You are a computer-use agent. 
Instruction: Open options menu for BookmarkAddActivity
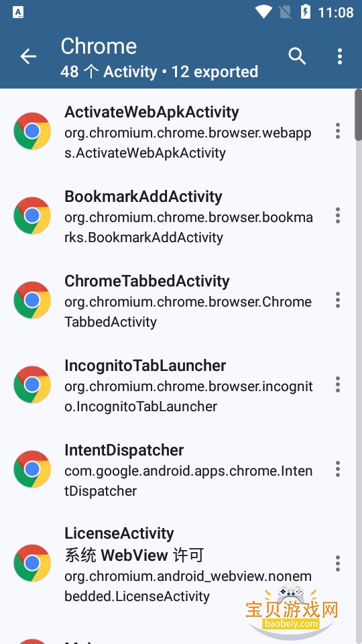click(337, 215)
